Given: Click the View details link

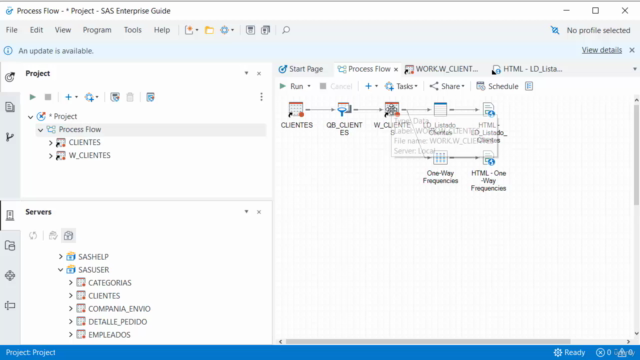Looking at the screenshot, I should [x=602, y=50].
